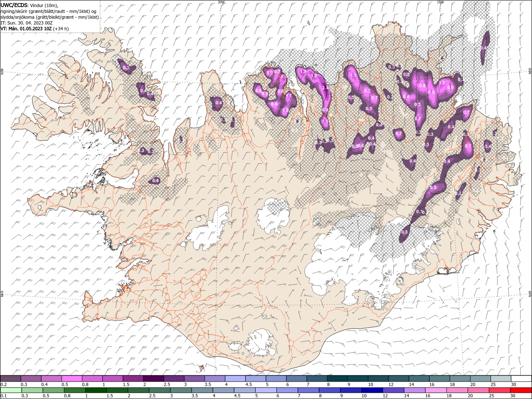
Task: Select bottom-row legend swatch between 4.5 and 5
Action: [x=244, y=390]
